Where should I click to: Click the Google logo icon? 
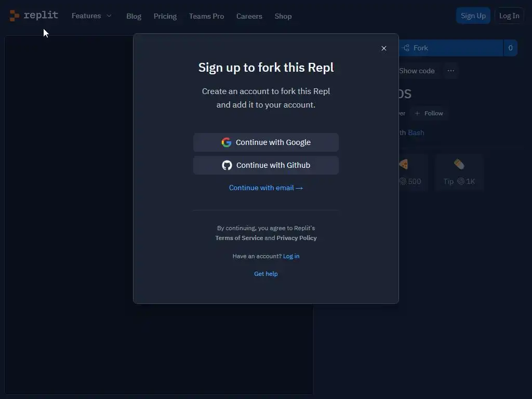[x=227, y=142]
